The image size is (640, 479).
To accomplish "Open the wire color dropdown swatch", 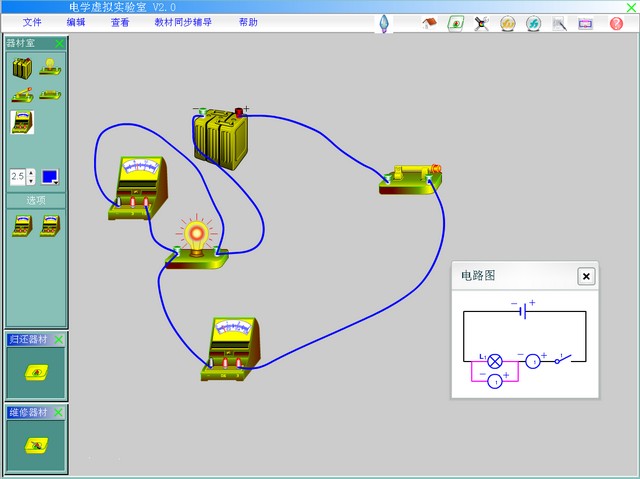I will pyautogui.click(x=50, y=177).
